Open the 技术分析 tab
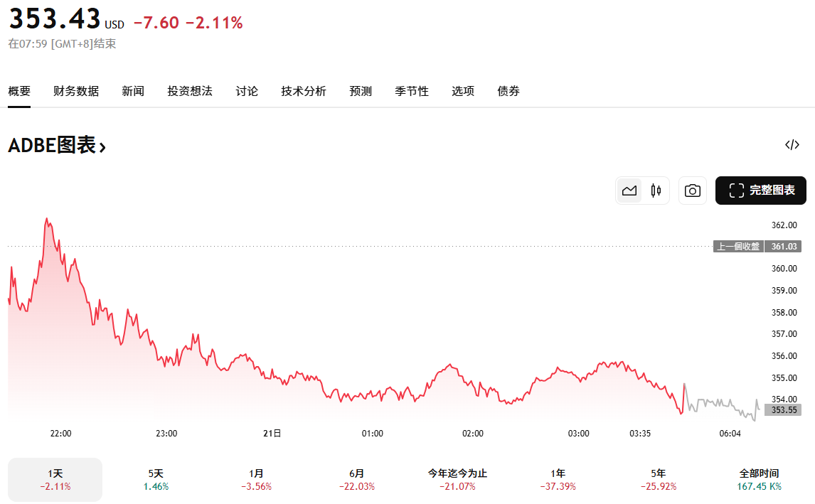This screenshot has height=504, width=815. (304, 92)
